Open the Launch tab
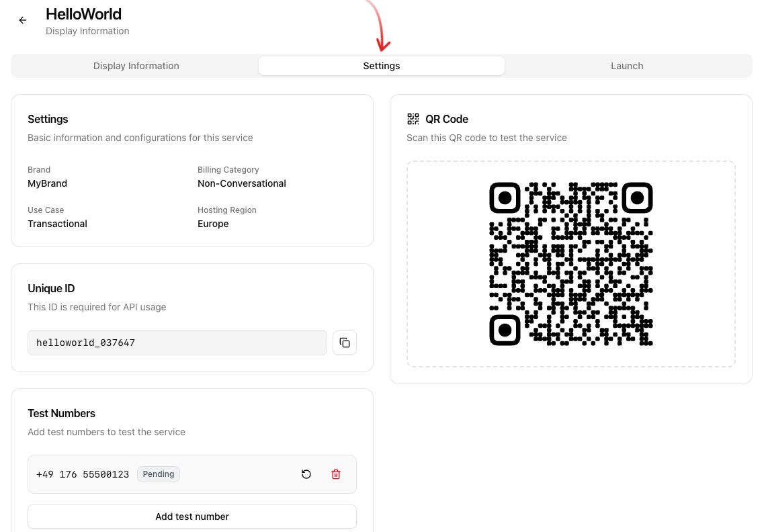 [x=627, y=66]
